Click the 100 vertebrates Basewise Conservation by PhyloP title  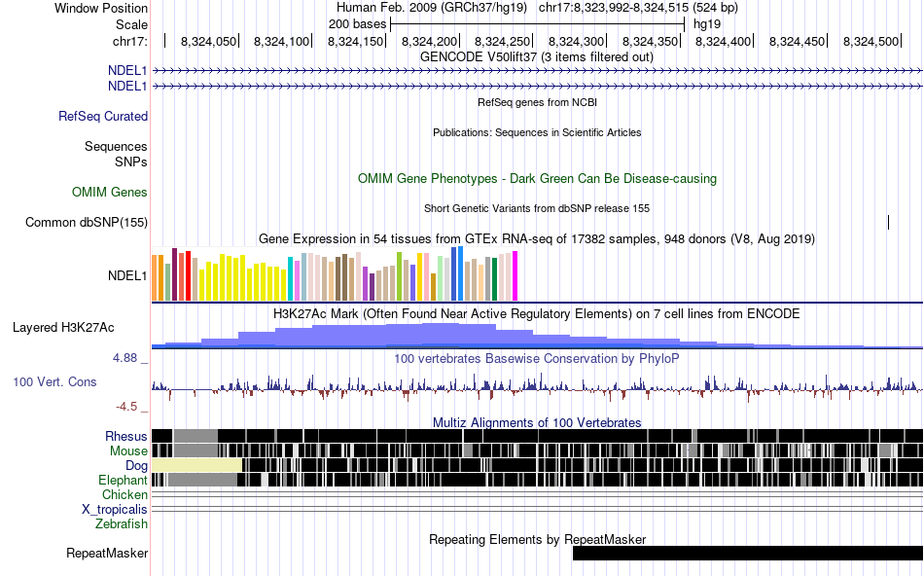(x=536, y=358)
